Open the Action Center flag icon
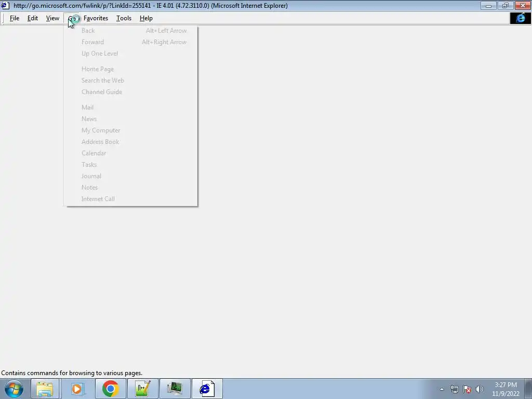This screenshot has width=532, height=399. click(x=467, y=389)
